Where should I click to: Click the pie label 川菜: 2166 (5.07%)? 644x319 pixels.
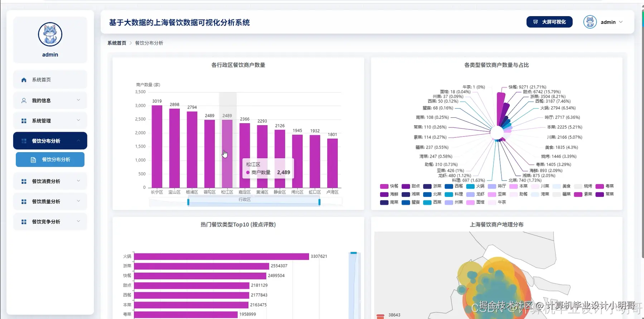[565, 137]
